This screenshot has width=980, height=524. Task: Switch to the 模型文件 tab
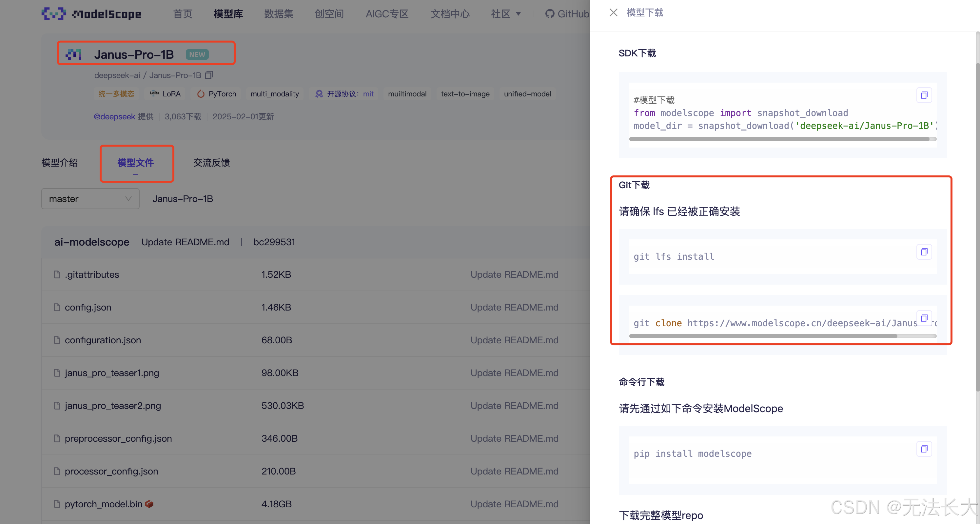[135, 163]
